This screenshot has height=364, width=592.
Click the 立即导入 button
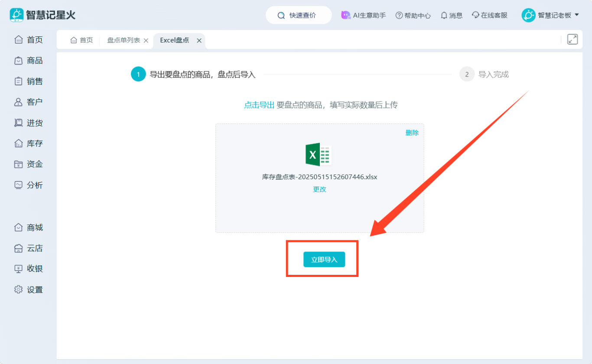click(x=324, y=260)
